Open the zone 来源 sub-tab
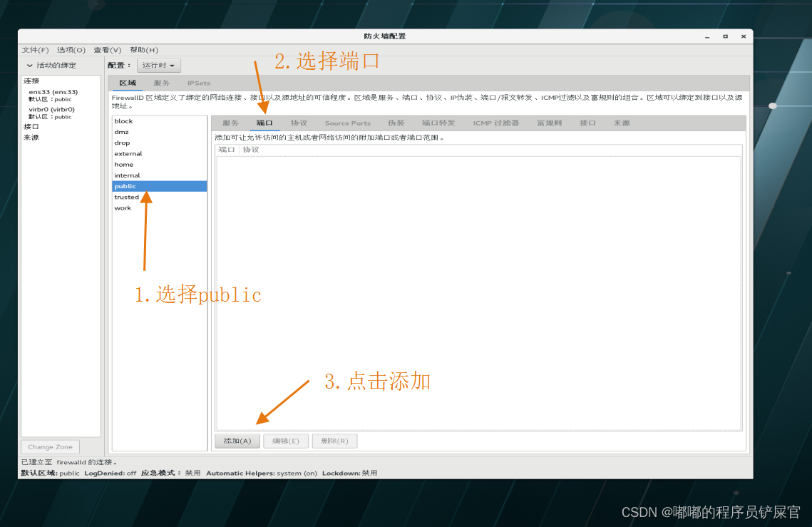 coord(622,123)
